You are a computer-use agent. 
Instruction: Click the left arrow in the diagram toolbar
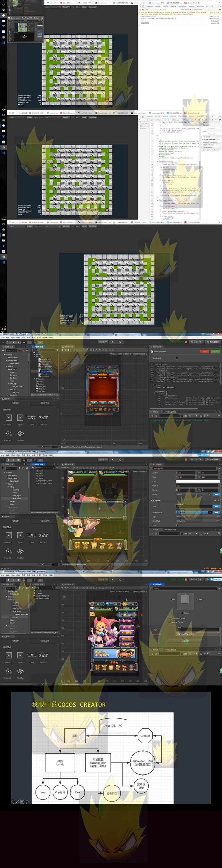pos(13,802)
